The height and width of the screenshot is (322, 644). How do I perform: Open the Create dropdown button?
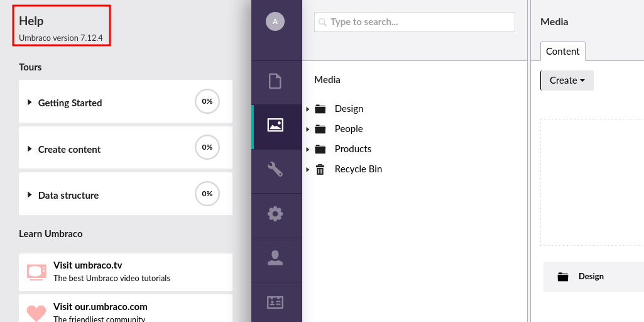coord(567,80)
